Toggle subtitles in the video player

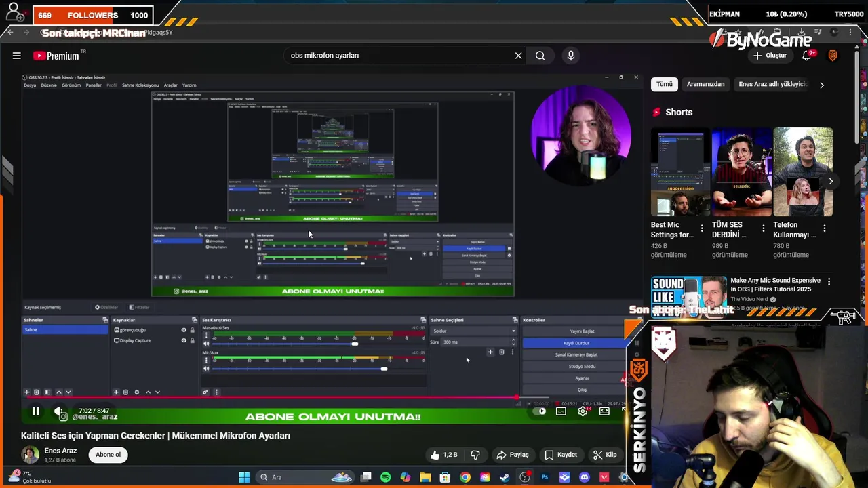click(561, 411)
